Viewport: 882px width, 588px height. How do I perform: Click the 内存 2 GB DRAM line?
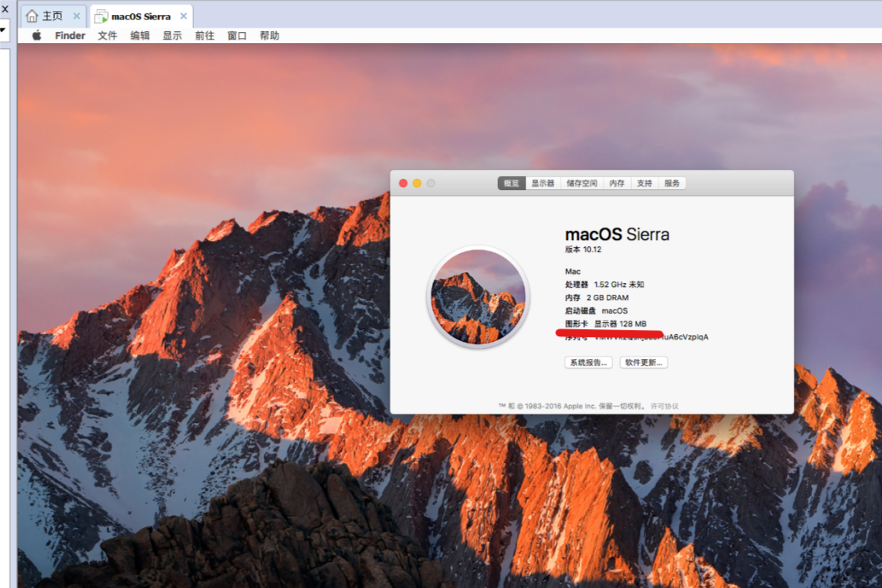point(597,298)
